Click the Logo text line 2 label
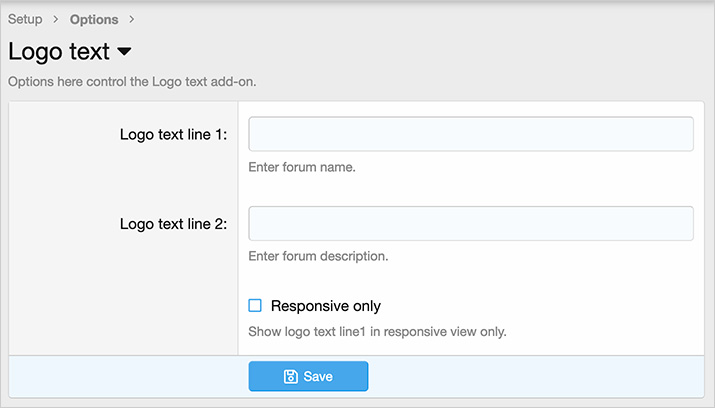The width and height of the screenshot is (715, 408). [173, 224]
